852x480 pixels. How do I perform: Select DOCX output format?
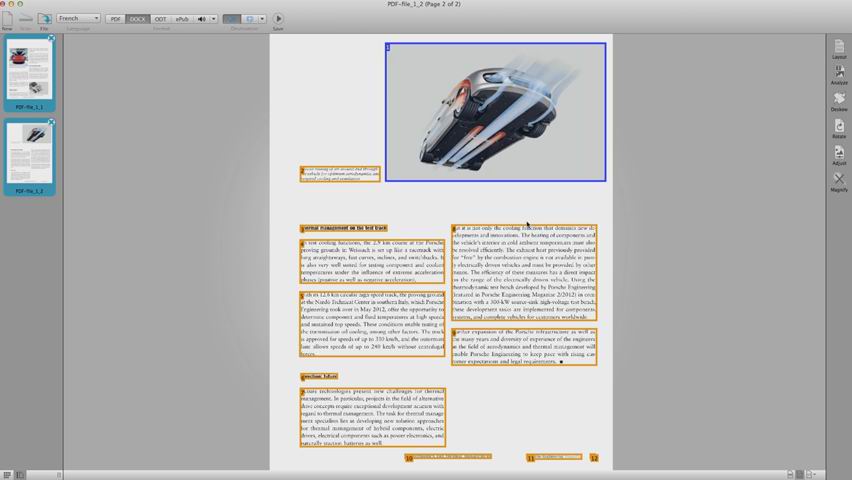pyautogui.click(x=138, y=18)
